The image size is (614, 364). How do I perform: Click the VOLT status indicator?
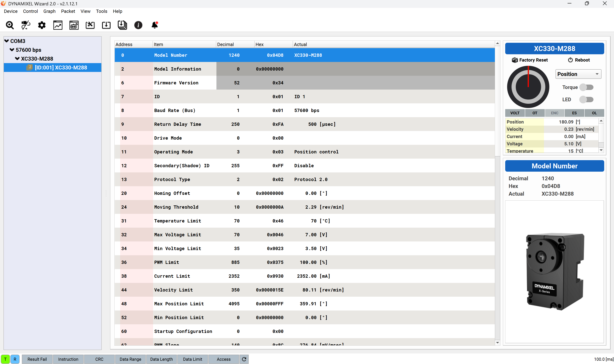tap(515, 113)
